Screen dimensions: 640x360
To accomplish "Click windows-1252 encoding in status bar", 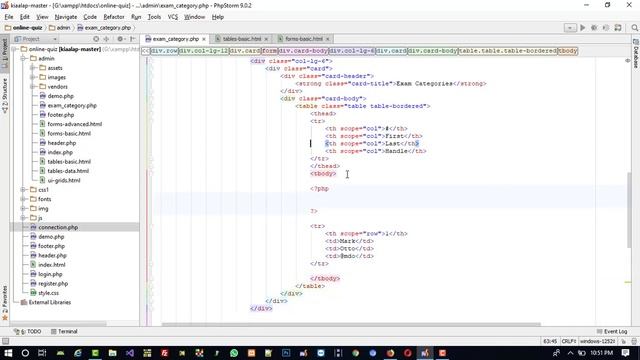I will 597,342.
